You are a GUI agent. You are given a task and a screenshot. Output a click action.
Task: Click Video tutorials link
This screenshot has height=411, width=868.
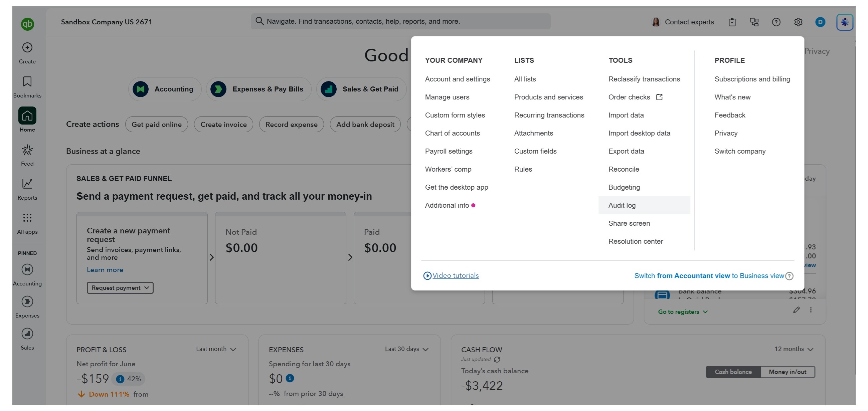pos(455,275)
